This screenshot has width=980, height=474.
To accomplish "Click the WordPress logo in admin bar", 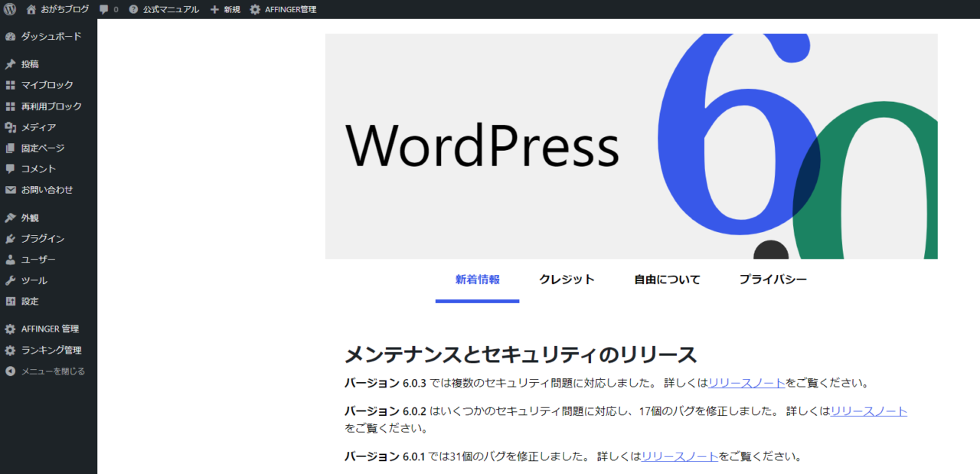I will click(10, 9).
